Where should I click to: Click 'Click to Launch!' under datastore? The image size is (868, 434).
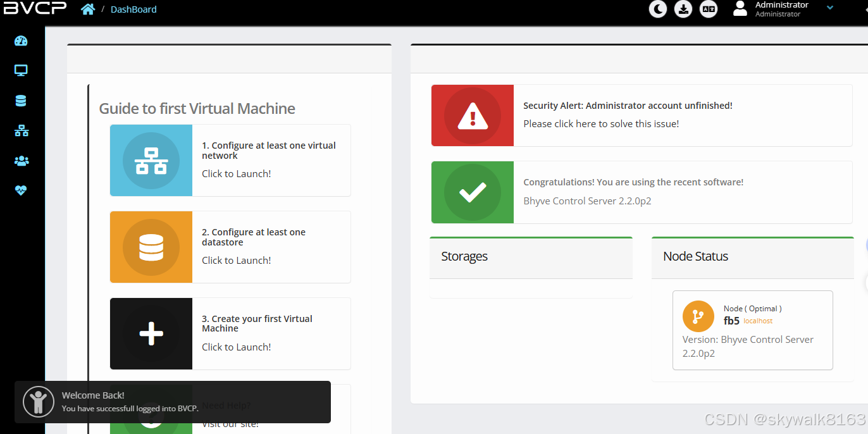point(236,261)
